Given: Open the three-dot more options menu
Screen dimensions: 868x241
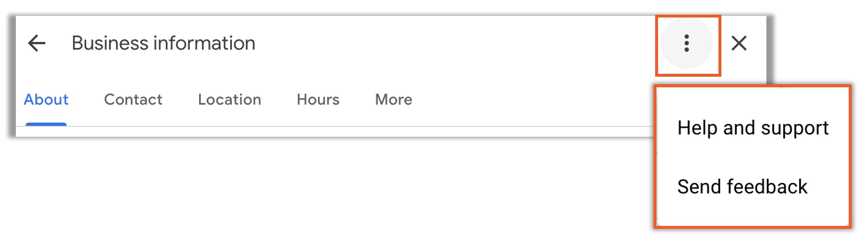Looking at the screenshot, I should 686,43.
